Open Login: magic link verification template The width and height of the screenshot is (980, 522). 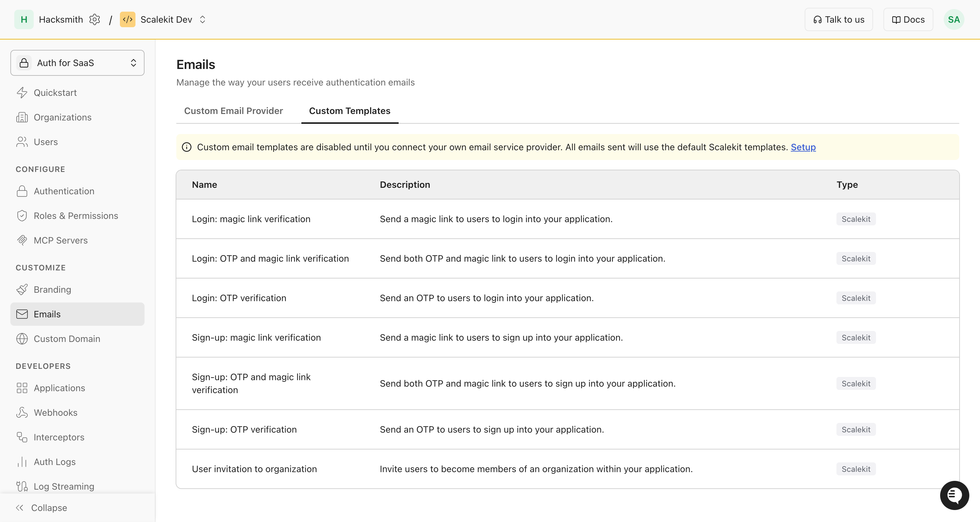coord(567,219)
